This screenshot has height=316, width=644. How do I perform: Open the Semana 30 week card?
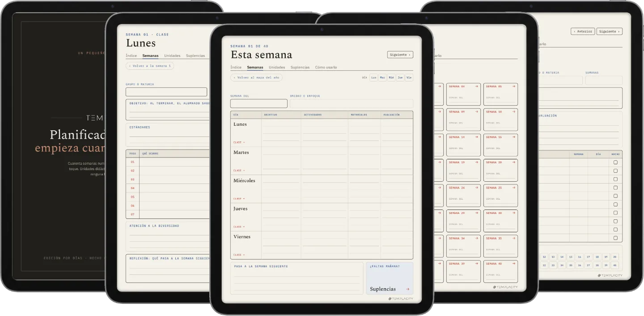(500, 221)
